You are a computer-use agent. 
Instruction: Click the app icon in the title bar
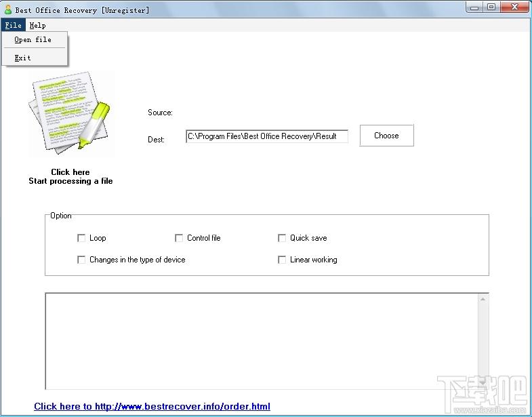click(x=8, y=9)
